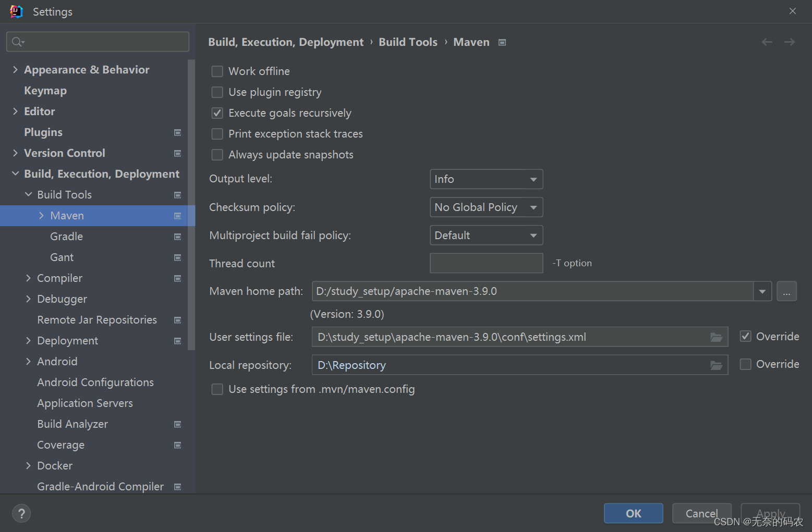Open the Plugins settings page

pos(43,132)
